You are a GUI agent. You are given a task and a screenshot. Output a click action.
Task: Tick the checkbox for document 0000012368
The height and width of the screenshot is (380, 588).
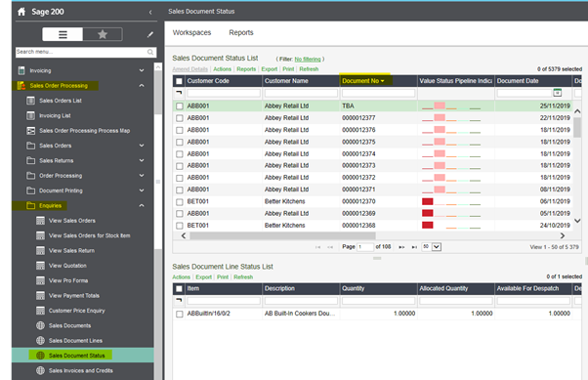[180, 226]
